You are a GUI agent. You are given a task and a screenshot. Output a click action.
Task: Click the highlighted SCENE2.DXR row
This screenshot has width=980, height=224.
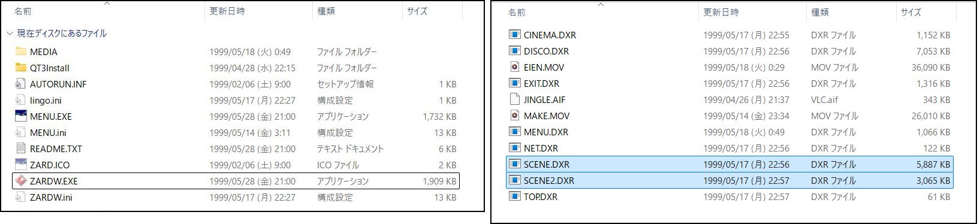(729, 180)
